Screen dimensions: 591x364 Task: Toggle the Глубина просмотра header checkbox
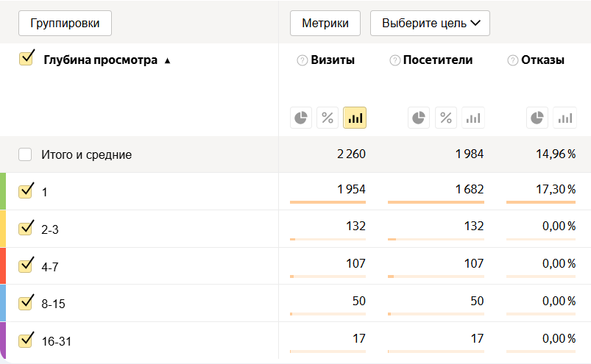point(26,59)
